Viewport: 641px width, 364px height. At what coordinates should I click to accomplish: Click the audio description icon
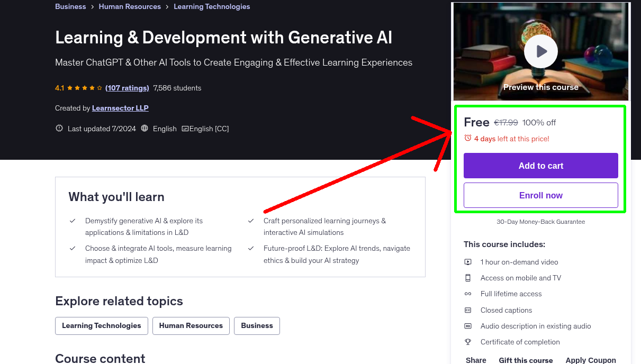click(x=468, y=326)
